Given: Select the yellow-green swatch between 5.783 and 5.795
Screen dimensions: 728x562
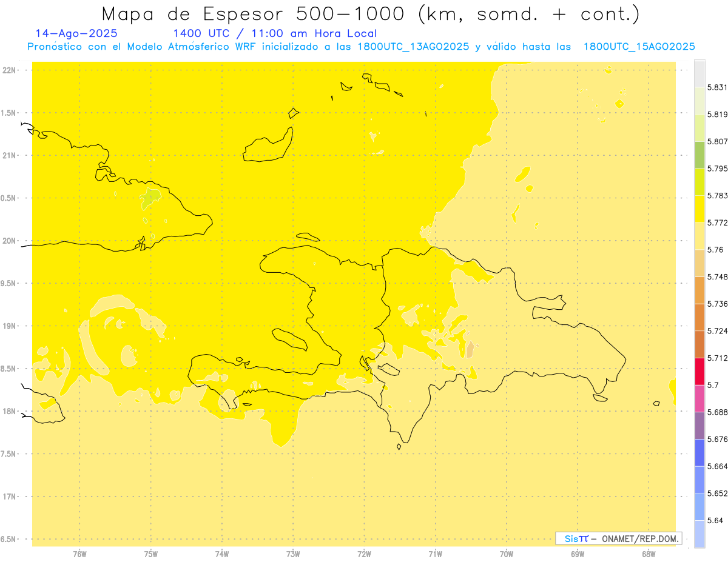Looking at the screenshot, I should click(x=699, y=181).
